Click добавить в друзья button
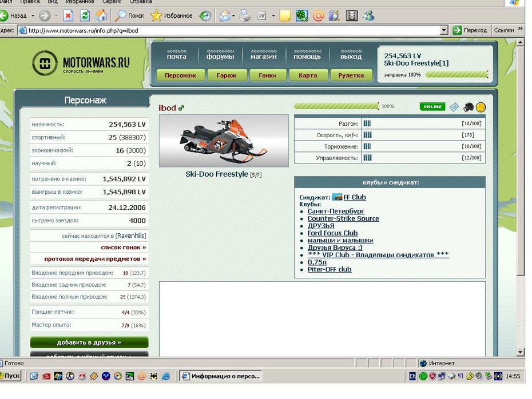This screenshot has width=532, height=399. pos(89,342)
